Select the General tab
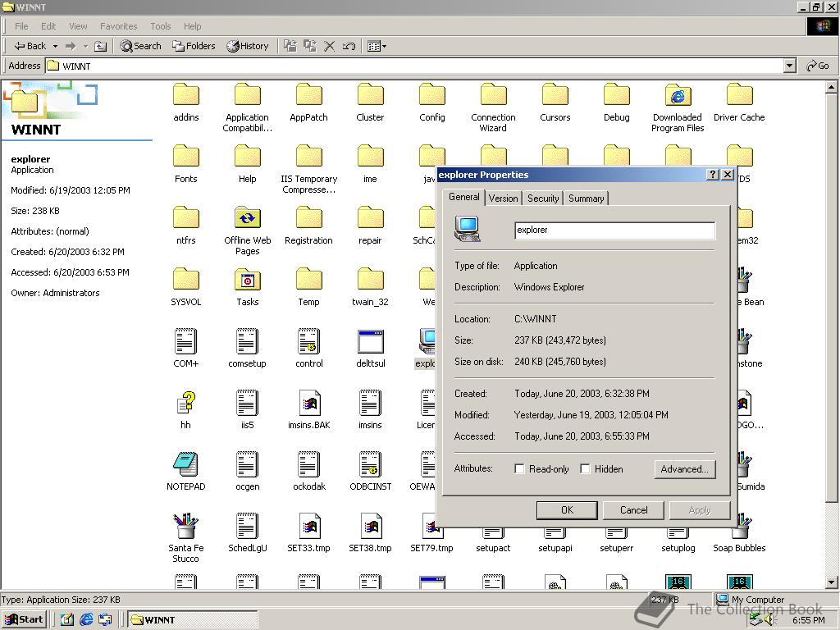The width and height of the screenshot is (840, 630). (464, 197)
